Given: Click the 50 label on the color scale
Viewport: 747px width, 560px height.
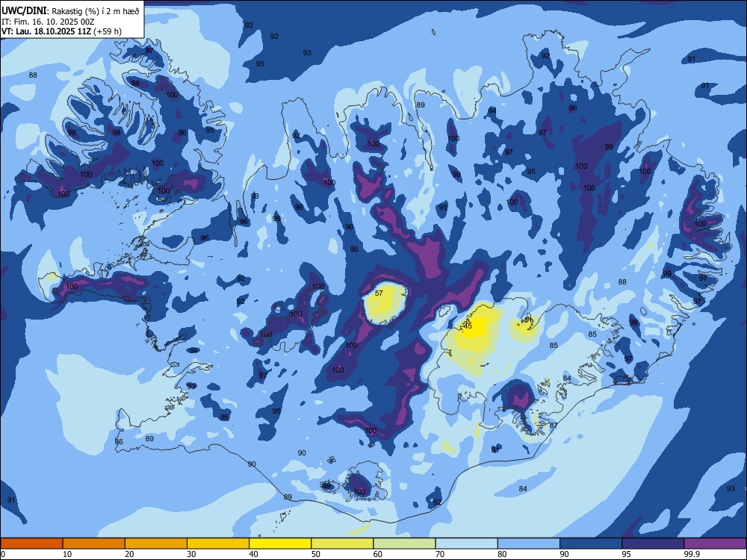Looking at the screenshot, I should [x=315, y=554].
